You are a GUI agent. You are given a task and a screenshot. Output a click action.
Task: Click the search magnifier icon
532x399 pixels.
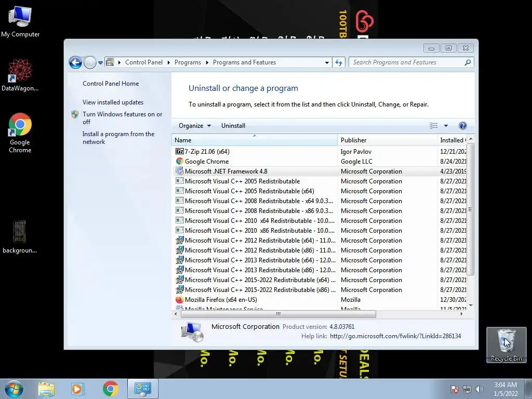coord(468,62)
